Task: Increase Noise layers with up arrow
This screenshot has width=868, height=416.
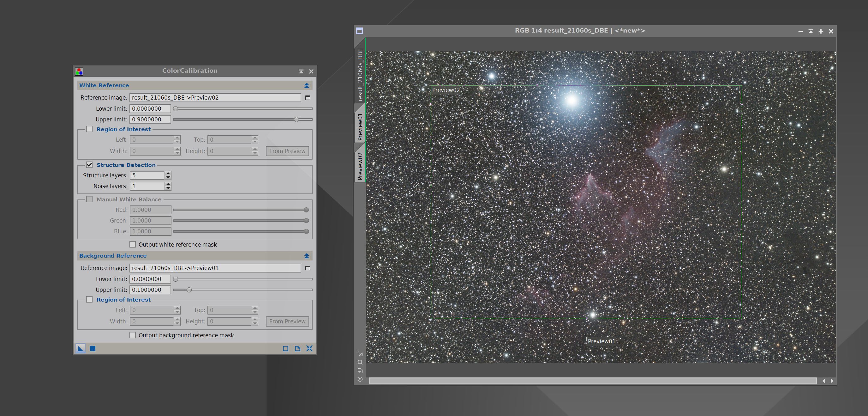Action: click(x=168, y=184)
